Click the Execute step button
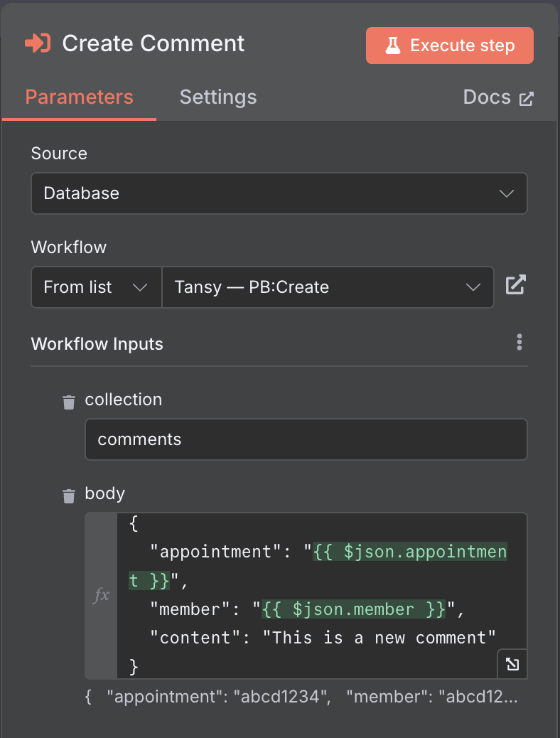The image size is (560, 738). [x=450, y=46]
